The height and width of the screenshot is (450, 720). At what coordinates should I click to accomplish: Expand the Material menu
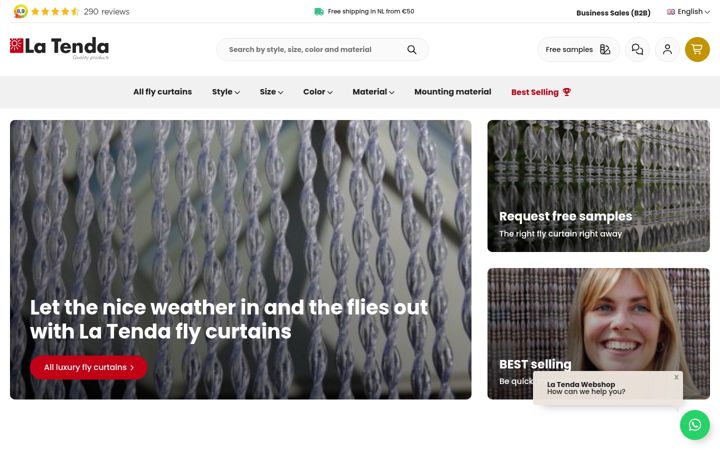tap(373, 92)
